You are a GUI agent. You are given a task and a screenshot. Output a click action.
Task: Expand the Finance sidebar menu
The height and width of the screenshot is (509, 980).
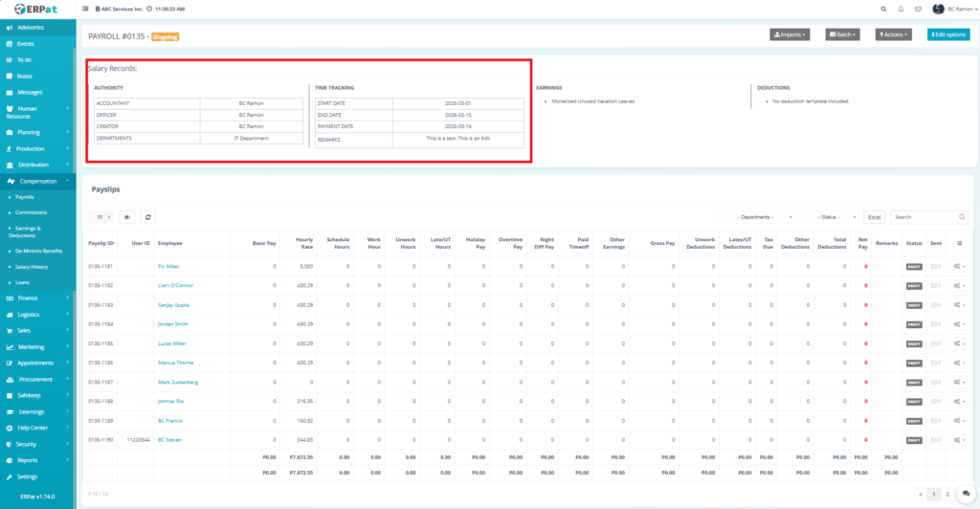point(36,298)
